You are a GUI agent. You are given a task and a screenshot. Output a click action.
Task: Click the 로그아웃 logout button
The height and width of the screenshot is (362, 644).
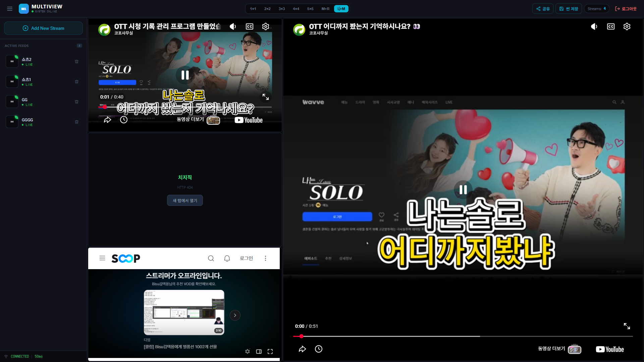coord(626,9)
